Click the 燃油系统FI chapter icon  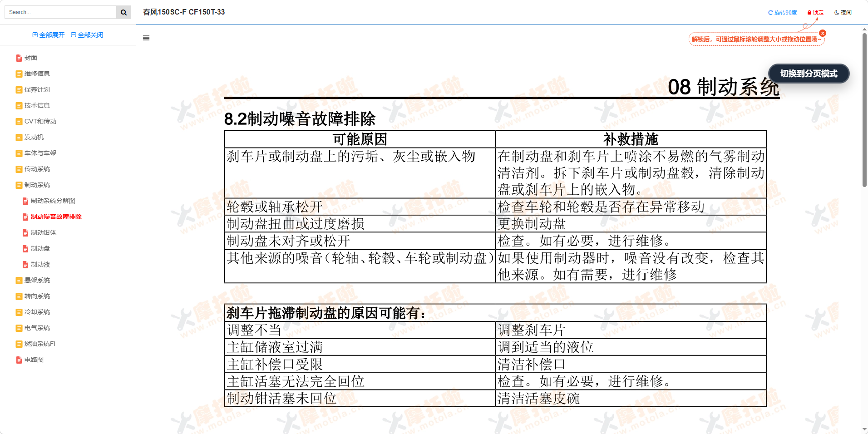tap(19, 344)
